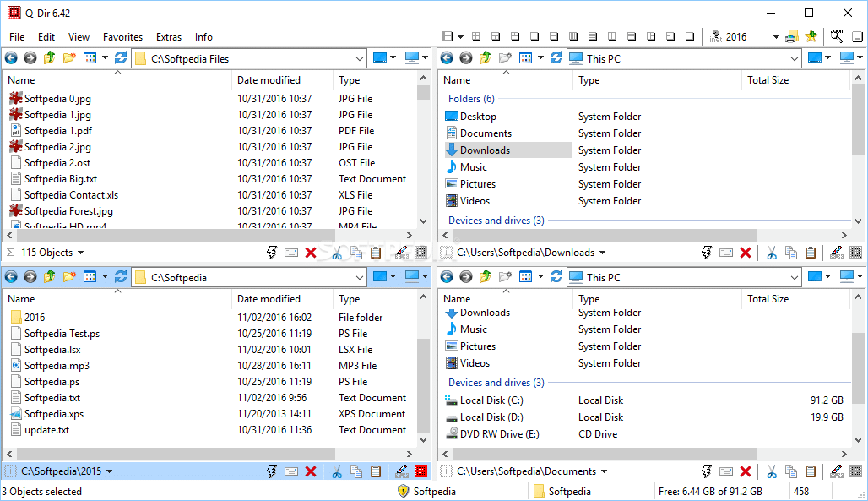The image size is (868, 501).
Task: Refresh the C:\Softpedia Files pane
Action: pyautogui.click(x=119, y=57)
